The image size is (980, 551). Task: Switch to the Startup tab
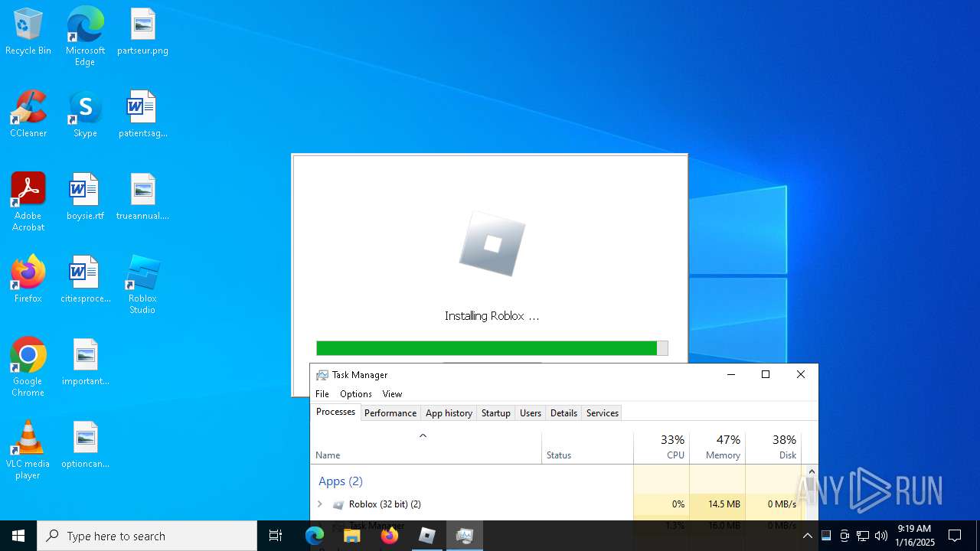496,413
